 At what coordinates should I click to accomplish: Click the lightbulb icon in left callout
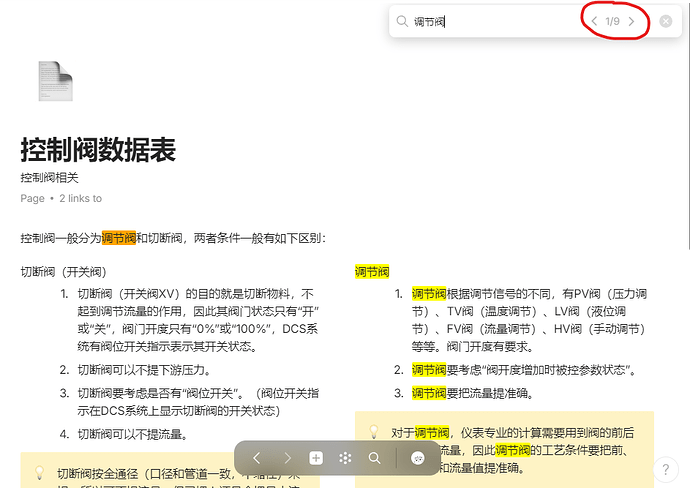(39, 473)
